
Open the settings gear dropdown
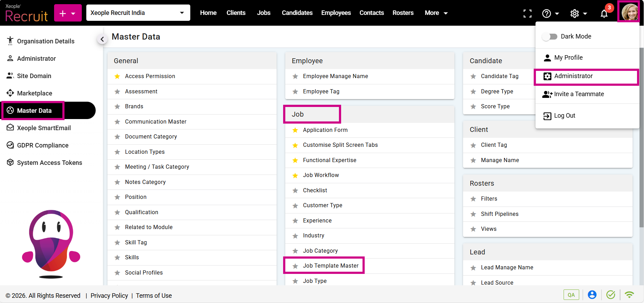click(x=578, y=14)
